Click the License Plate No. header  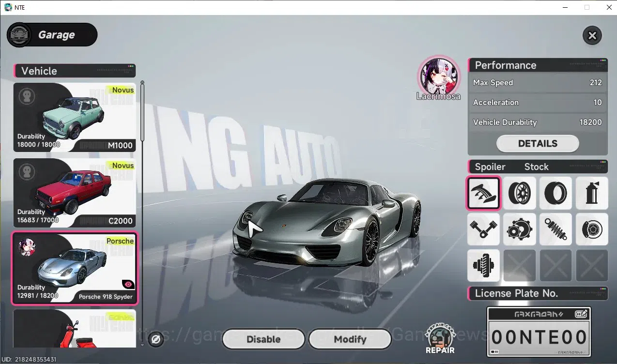pos(538,293)
